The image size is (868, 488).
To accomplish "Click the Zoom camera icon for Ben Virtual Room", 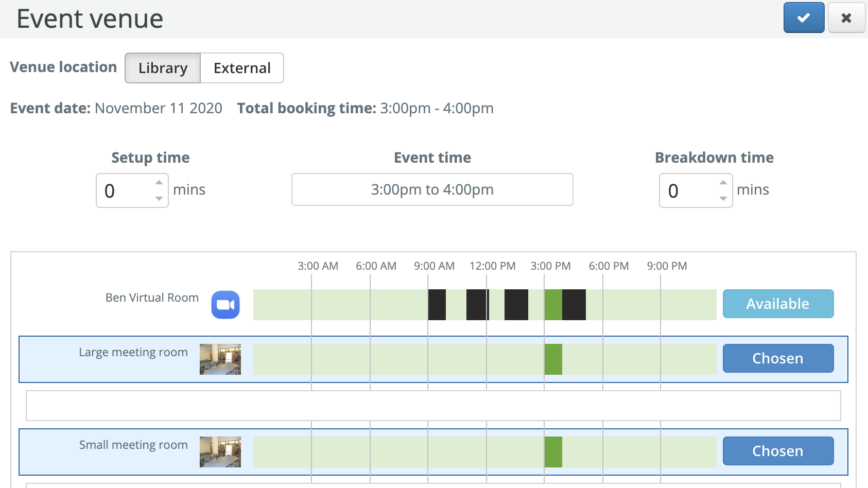I will point(225,305).
